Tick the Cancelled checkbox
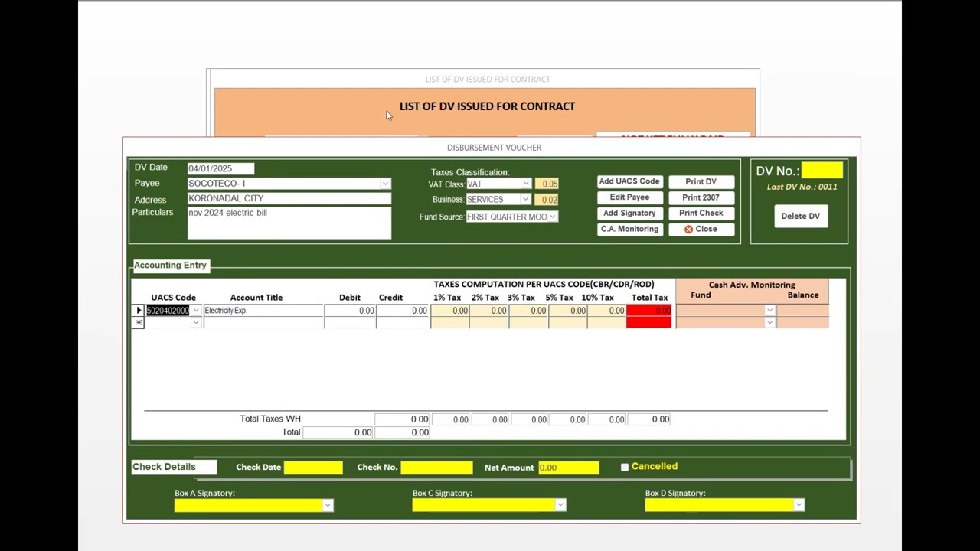This screenshot has height=551, width=980. pos(625,467)
